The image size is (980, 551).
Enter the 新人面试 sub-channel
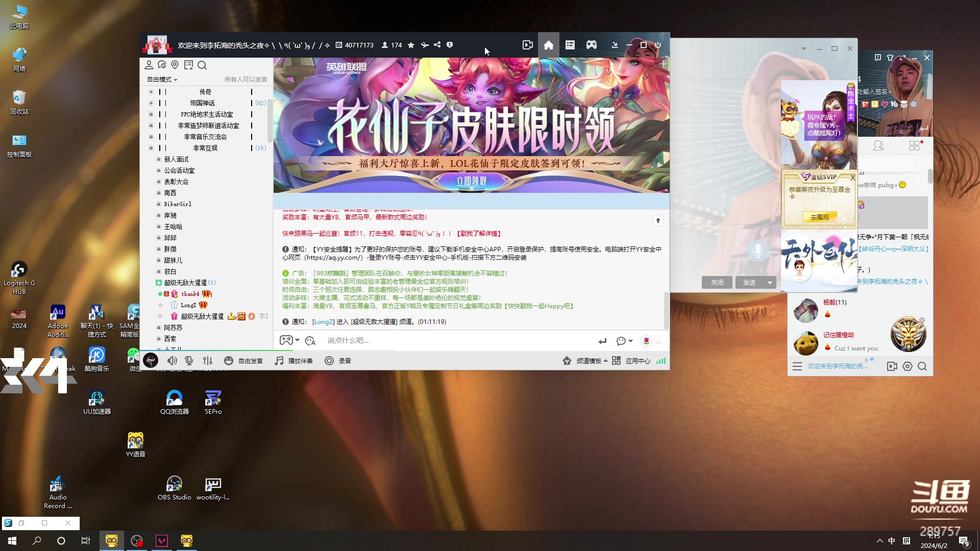176,159
